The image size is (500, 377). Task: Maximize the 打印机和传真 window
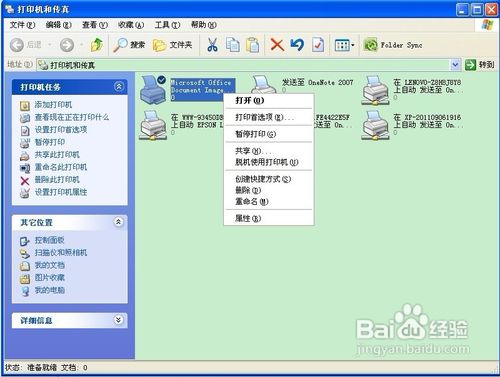[x=477, y=10]
